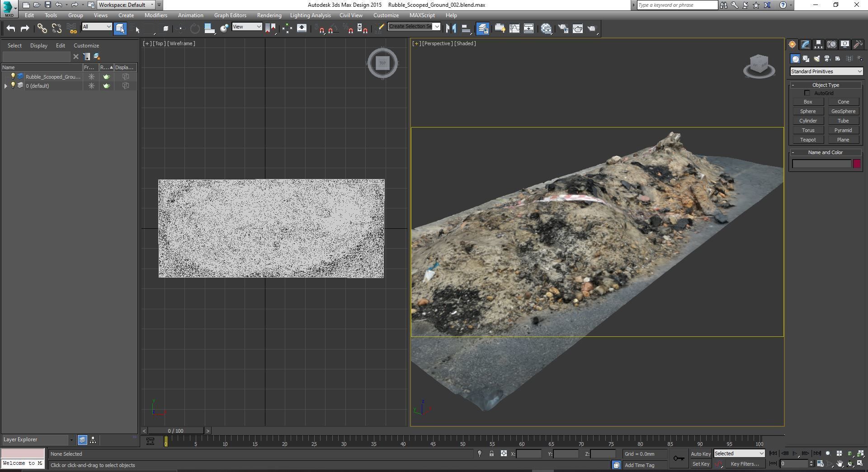This screenshot has height=472, width=868.
Task: Switch to the Display command panel
Action: pos(844,44)
